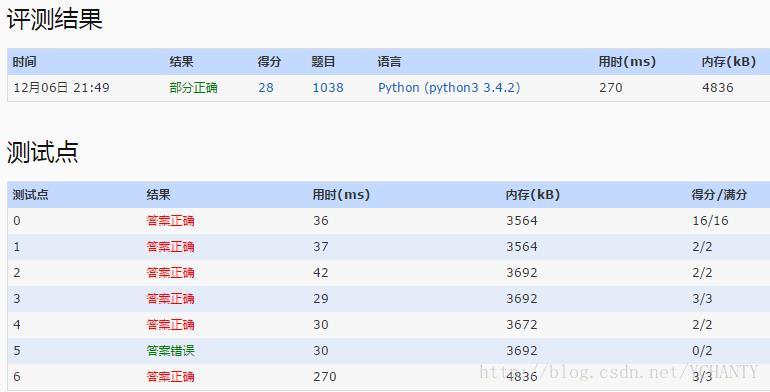Select the 得分/满分 column header
The height and width of the screenshot is (392, 770).
pos(719,195)
